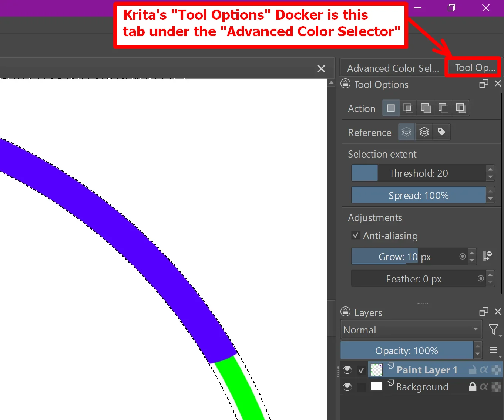
Task: Decrease layer Opacity with down arrow
Action: (478, 354)
